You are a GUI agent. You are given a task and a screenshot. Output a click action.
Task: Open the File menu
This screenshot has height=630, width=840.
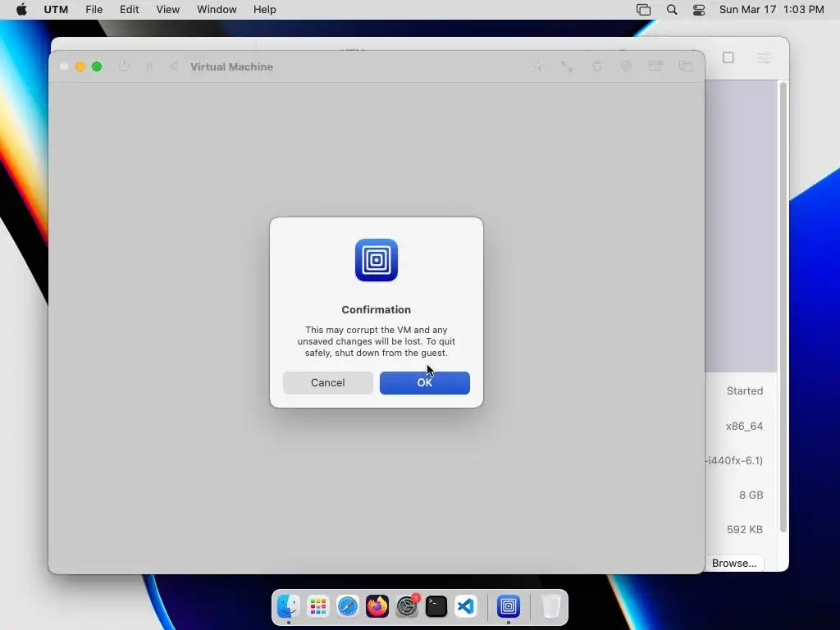94,10
